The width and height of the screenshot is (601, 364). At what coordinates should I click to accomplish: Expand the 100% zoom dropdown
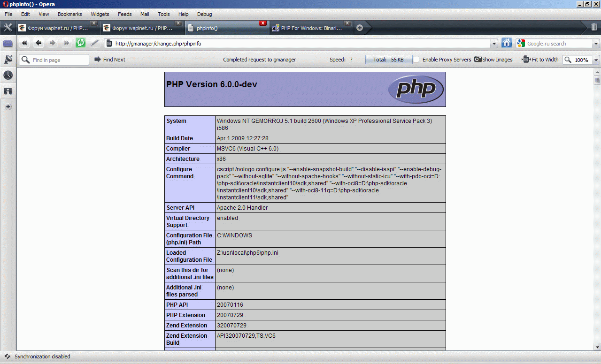tap(596, 60)
